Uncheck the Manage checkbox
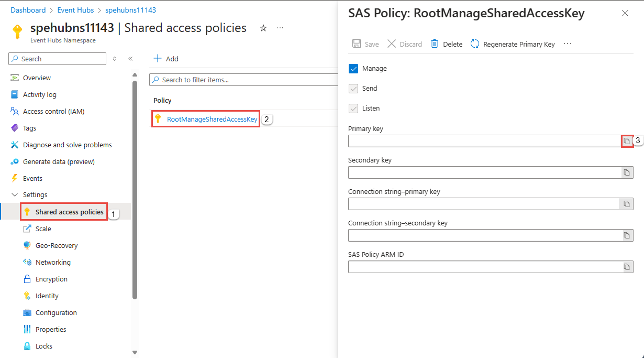644x358 pixels. point(353,69)
